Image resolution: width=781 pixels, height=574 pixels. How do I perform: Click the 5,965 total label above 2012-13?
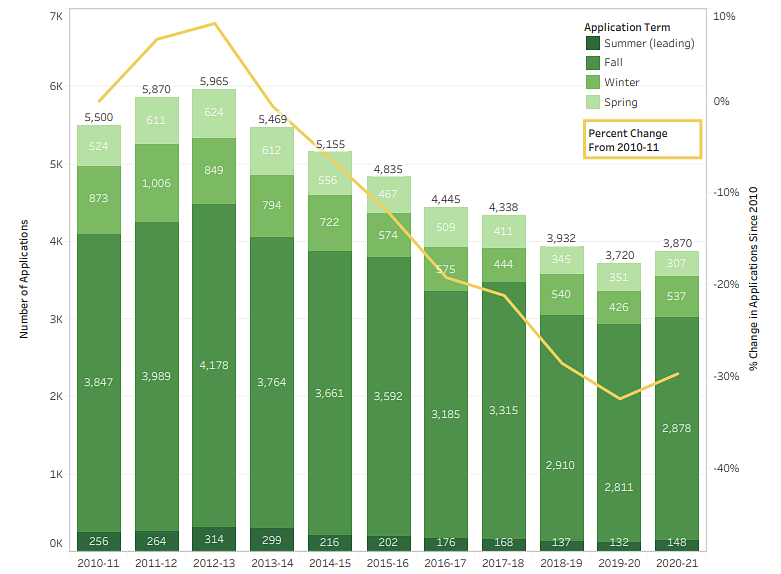pos(214,80)
